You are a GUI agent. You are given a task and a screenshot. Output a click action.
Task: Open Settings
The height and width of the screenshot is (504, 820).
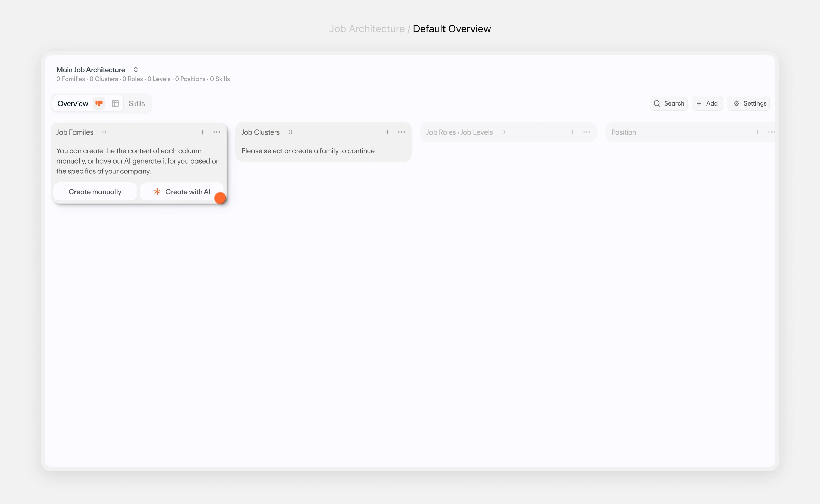[x=749, y=103]
